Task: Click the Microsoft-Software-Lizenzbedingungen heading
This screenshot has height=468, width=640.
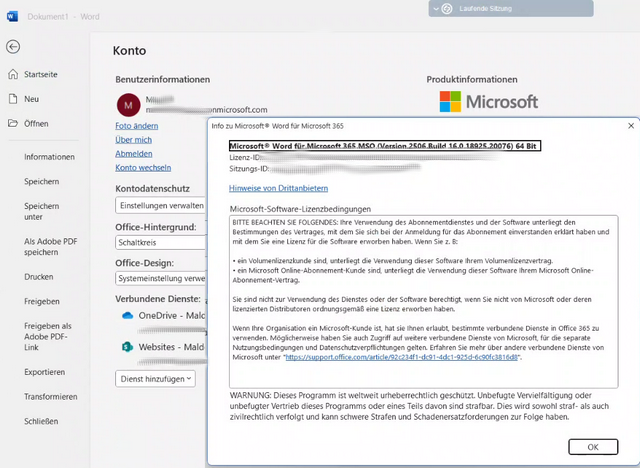Action: 300,208
